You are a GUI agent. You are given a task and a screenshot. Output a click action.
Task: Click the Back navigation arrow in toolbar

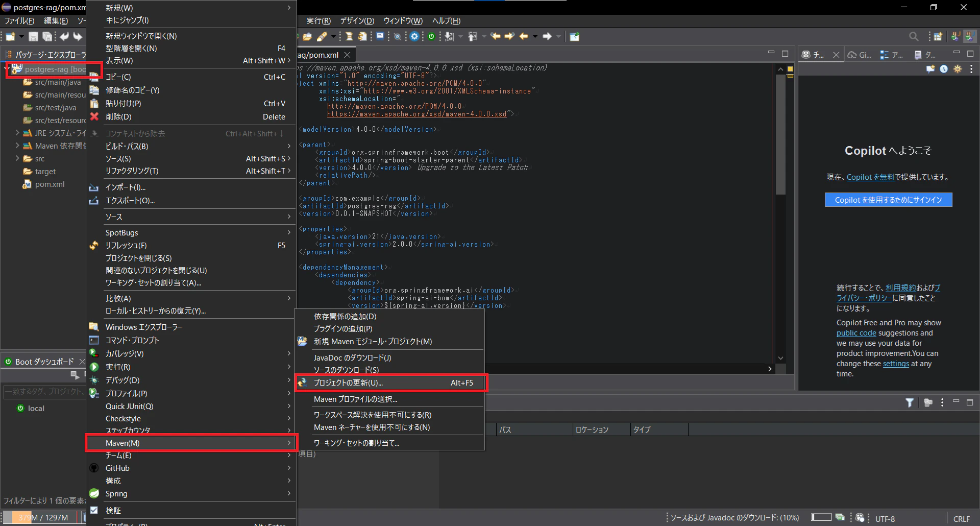click(524, 36)
